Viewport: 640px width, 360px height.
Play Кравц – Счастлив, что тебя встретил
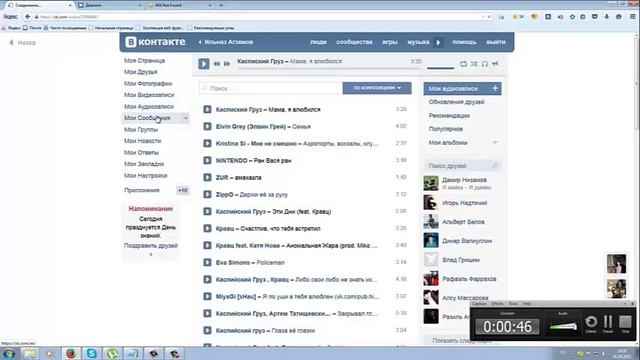coord(207,229)
